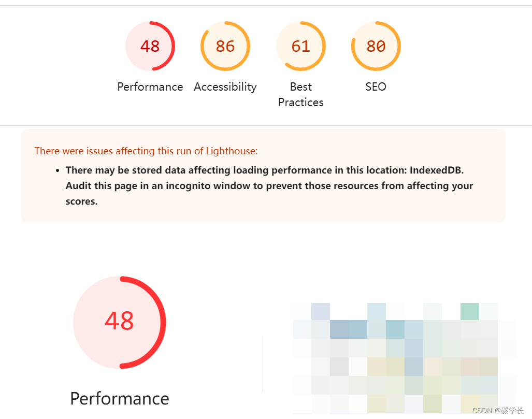Open the Accessibility score gauge showing 86
The width and height of the screenshot is (532, 419).
coord(225,46)
